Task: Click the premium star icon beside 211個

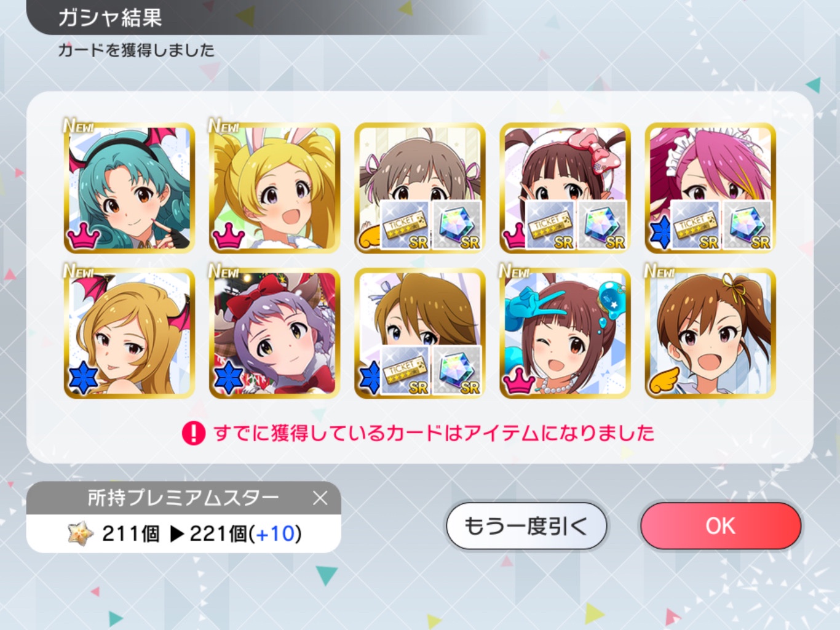Action: click(x=81, y=533)
